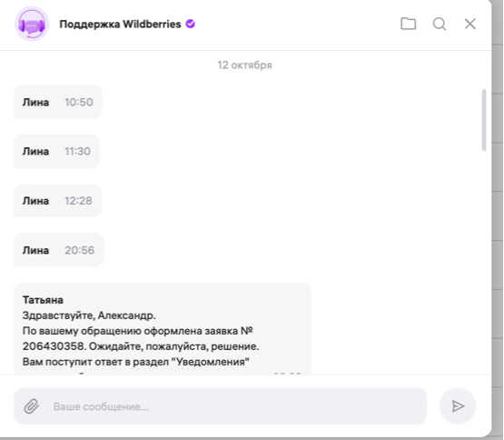This screenshot has height=440, width=504.
Task: Click the name Лина in 12:28 bubble
Action: pos(35,201)
